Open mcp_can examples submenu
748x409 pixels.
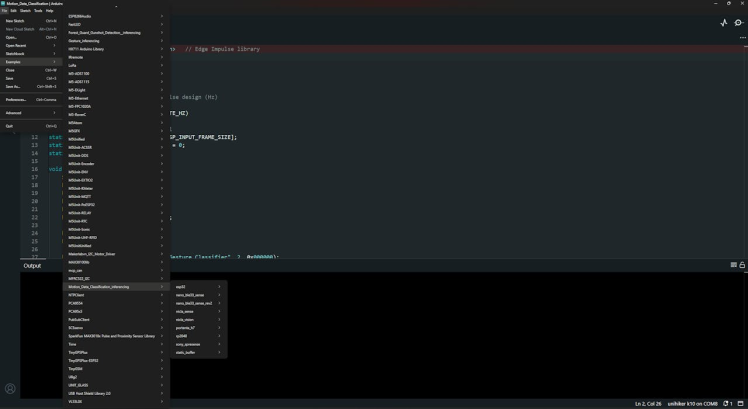point(116,270)
